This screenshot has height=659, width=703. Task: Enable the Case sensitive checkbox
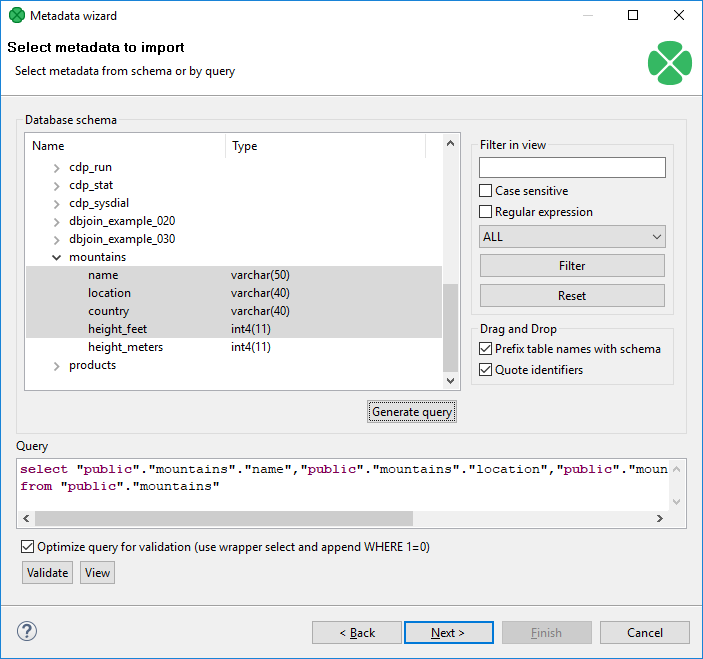[x=486, y=191]
